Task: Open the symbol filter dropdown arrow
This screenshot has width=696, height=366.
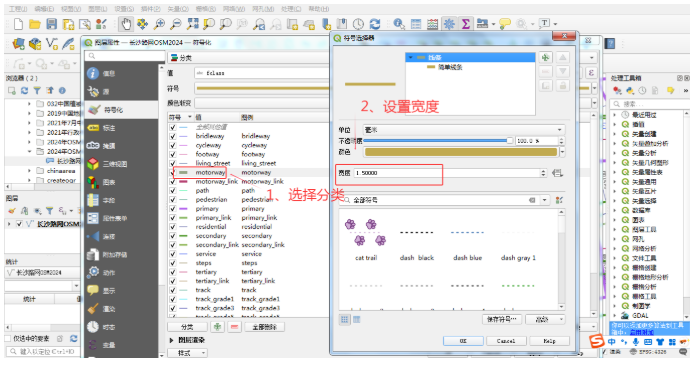Action: (x=545, y=200)
